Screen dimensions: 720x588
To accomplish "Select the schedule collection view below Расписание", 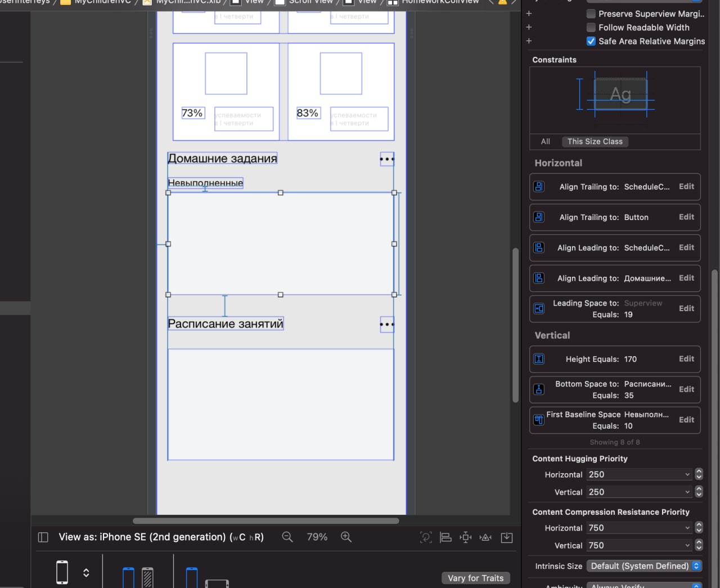I will (x=281, y=405).
